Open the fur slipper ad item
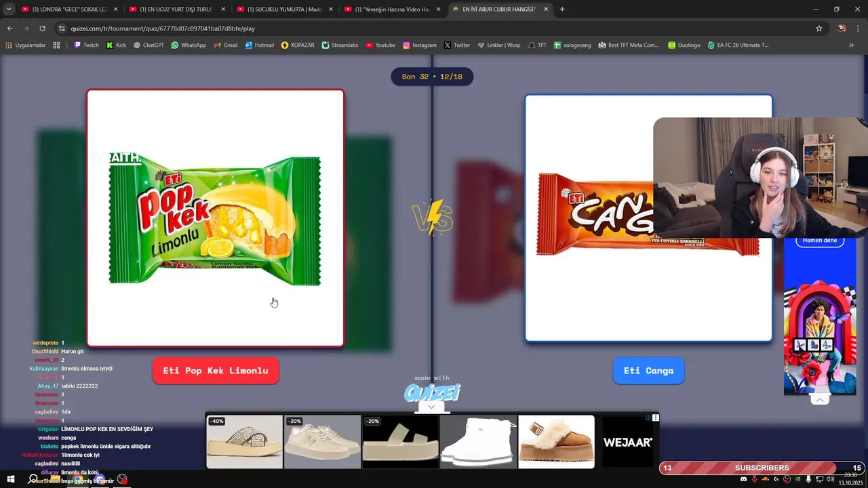The height and width of the screenshot is (488, 868). click(x=556, y=442)
